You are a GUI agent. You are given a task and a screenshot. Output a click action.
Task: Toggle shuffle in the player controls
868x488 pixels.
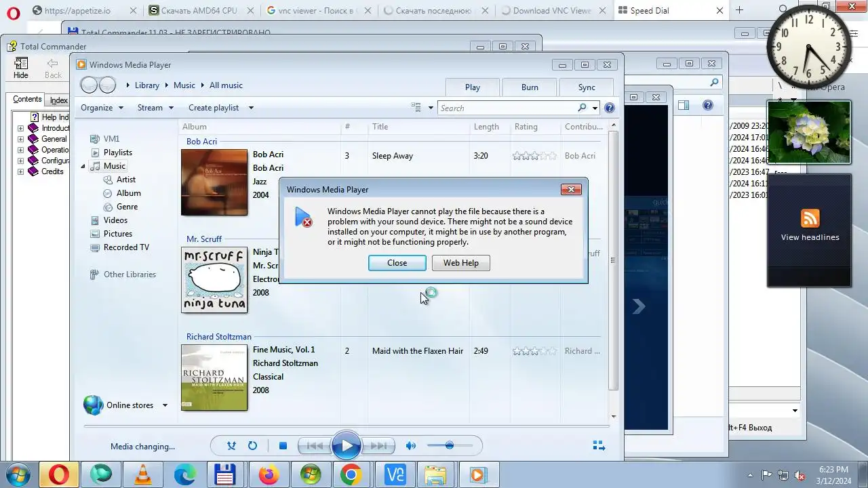232,446
